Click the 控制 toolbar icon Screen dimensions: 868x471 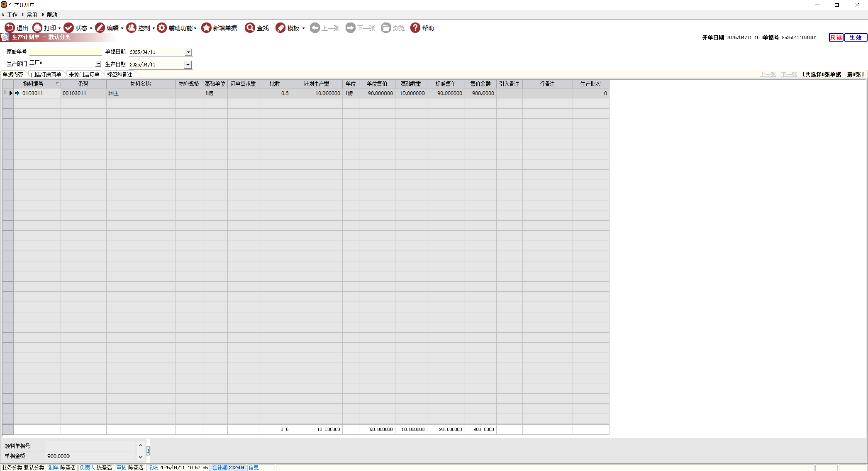pos(131,28)
